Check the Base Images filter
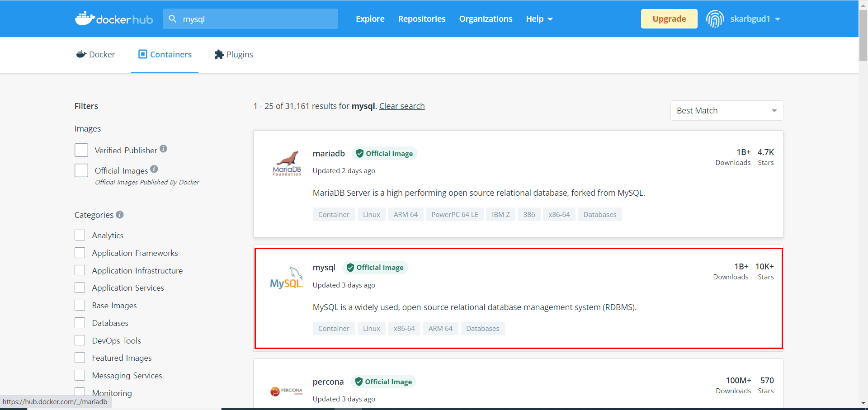The width and height of the screenshot is (868, 410). [x=80, y=306]
